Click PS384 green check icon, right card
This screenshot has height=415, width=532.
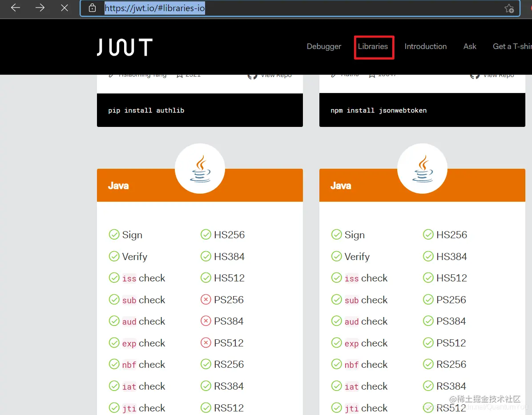[428, 321]
